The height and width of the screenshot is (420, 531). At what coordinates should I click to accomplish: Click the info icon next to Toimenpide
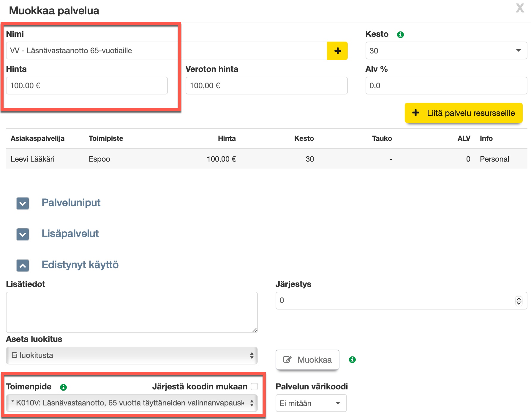pyautogui.click(x=63, y=387)
